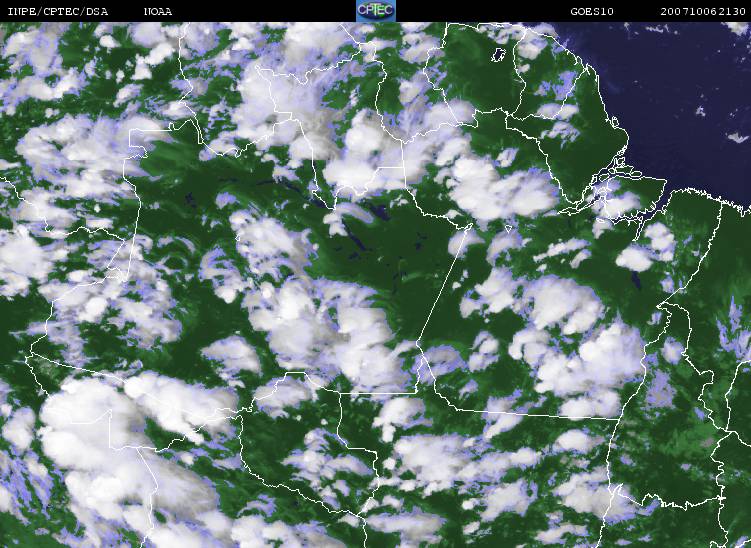The height and width of the screenshot is (548, 751).
Task: Select the NOAA label in the header
Action: (158, 11)
